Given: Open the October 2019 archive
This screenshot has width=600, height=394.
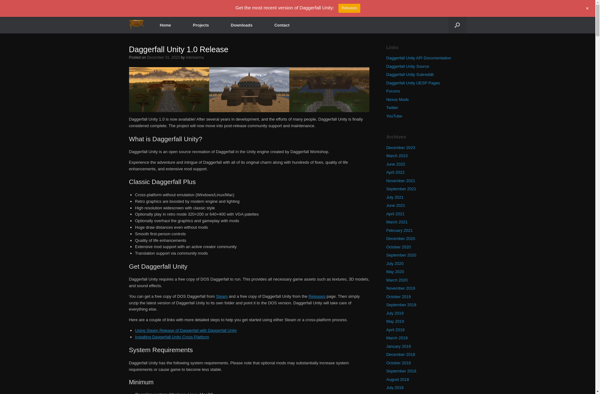Looking at the screenshot, I should point(398,296).
